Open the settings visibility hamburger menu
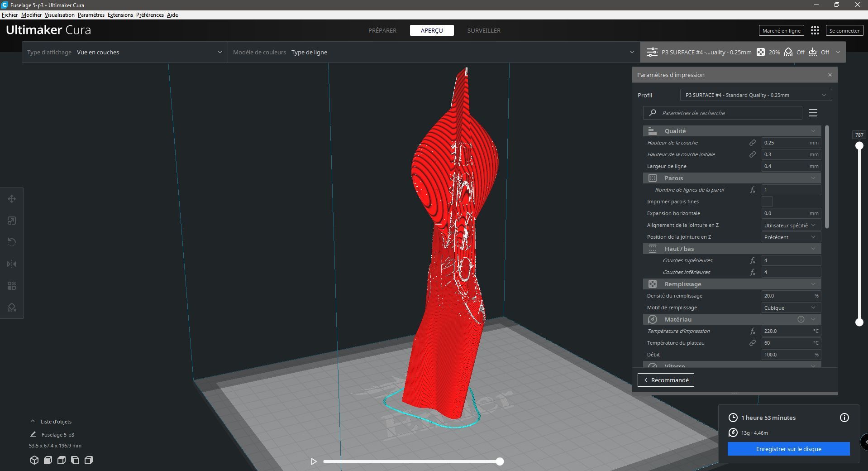This screenshot has height=471, width=868. tap(813, 113)
